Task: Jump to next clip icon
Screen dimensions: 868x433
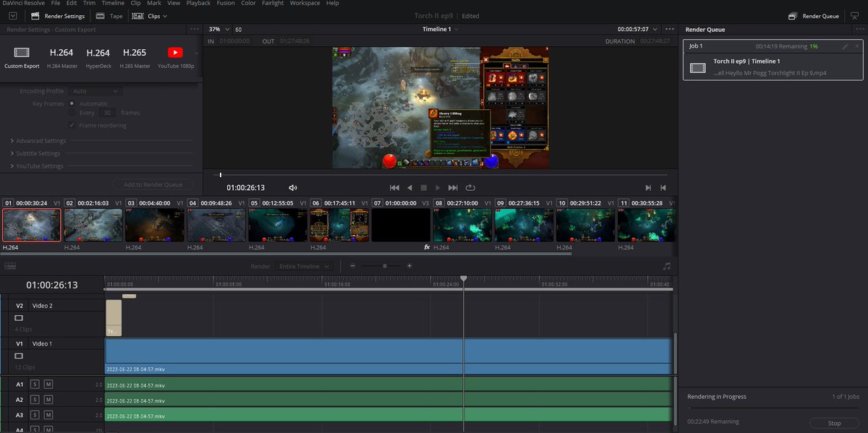Action: click(x=648, y=187)
